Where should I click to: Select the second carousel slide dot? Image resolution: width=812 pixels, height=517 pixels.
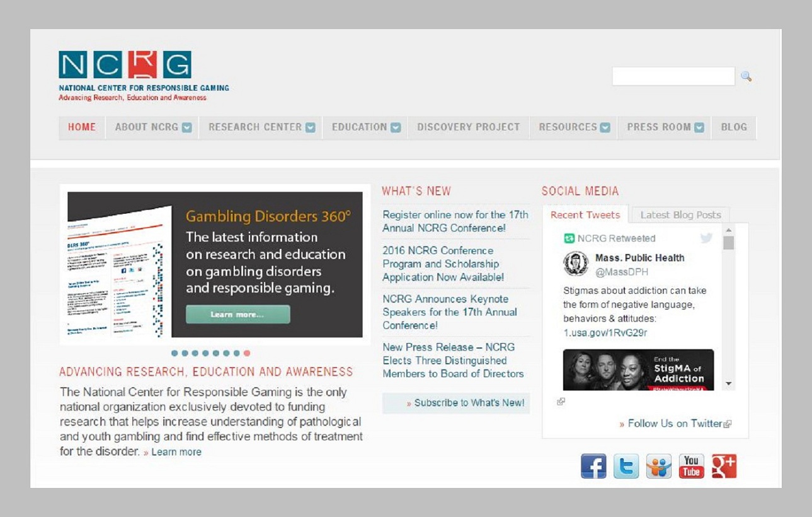185,353
